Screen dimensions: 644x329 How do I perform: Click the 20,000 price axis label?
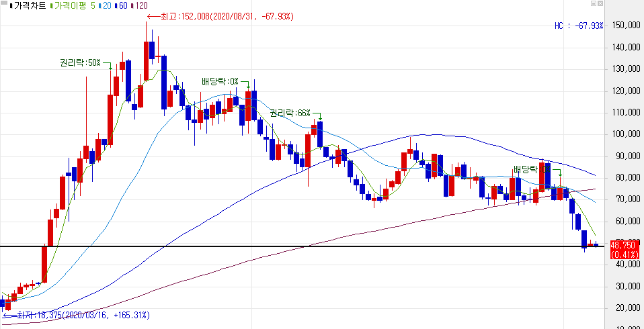pos(627,308)
